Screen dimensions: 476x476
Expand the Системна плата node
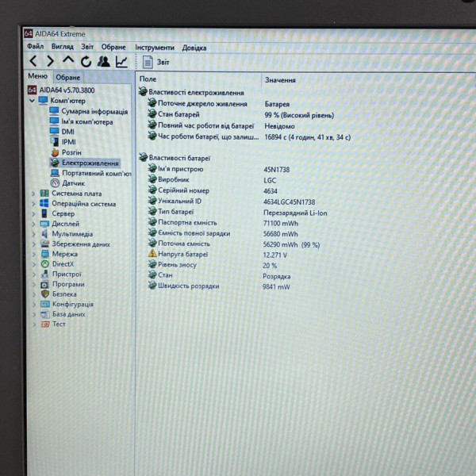click(x=33, y=194)
